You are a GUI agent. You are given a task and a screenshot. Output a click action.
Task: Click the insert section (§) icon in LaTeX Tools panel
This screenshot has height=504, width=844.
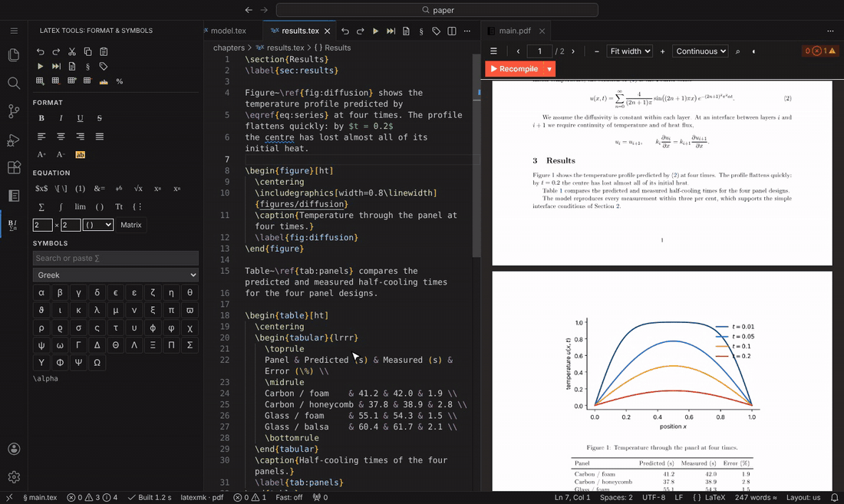pyautogui.click(x=87, y=67)
